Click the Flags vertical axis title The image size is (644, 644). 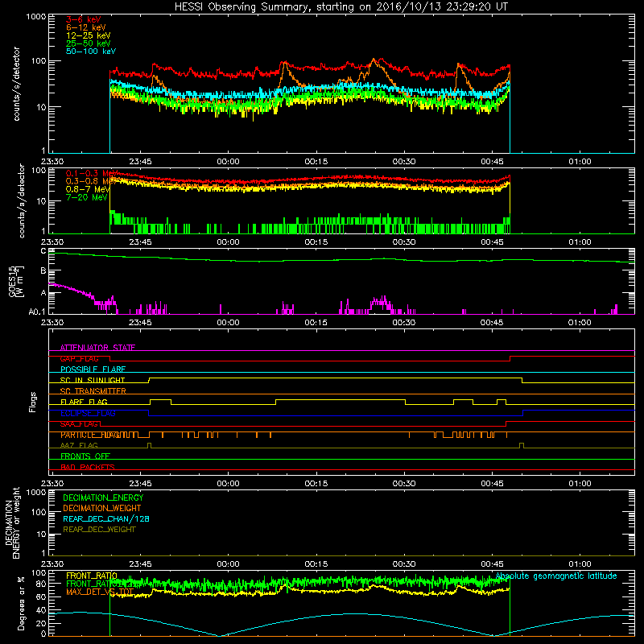point(33,402)
